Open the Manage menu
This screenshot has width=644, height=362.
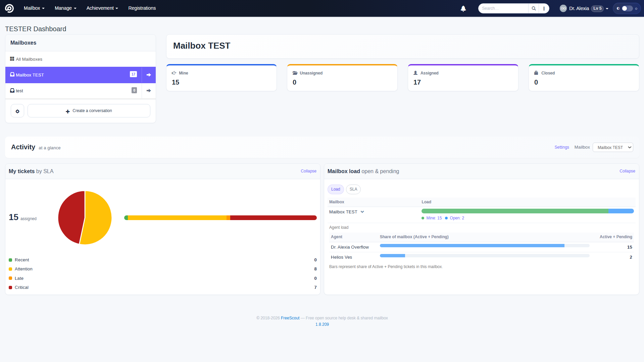[x=65, y=8]
